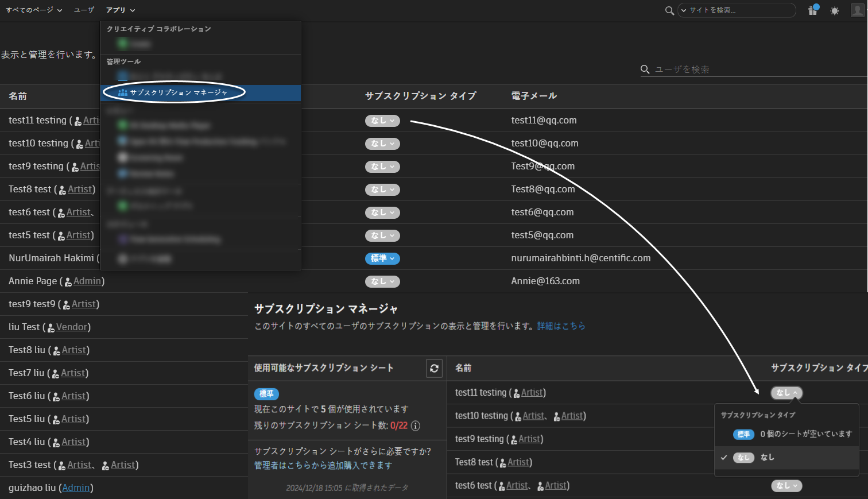
Task: Click the 標準 badge under available subscription seats
Action: [266, 394]
